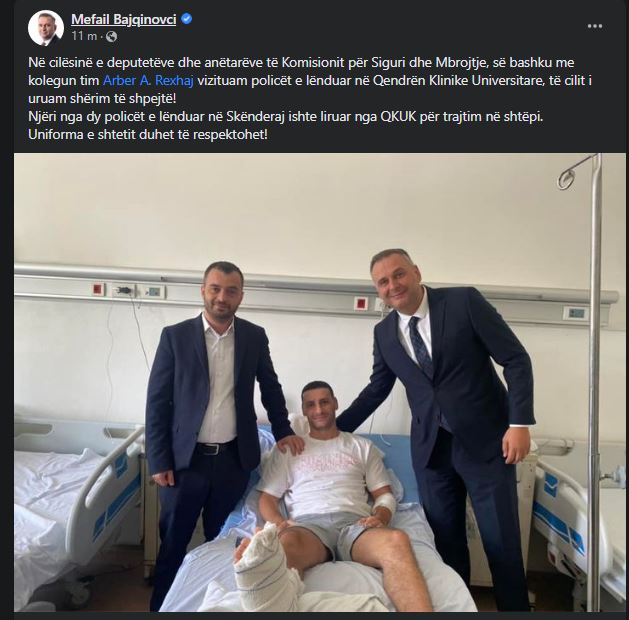The height and width of the screenshot is (620, 629).
Task: Click the globe public audience icon
Action: 111,36
